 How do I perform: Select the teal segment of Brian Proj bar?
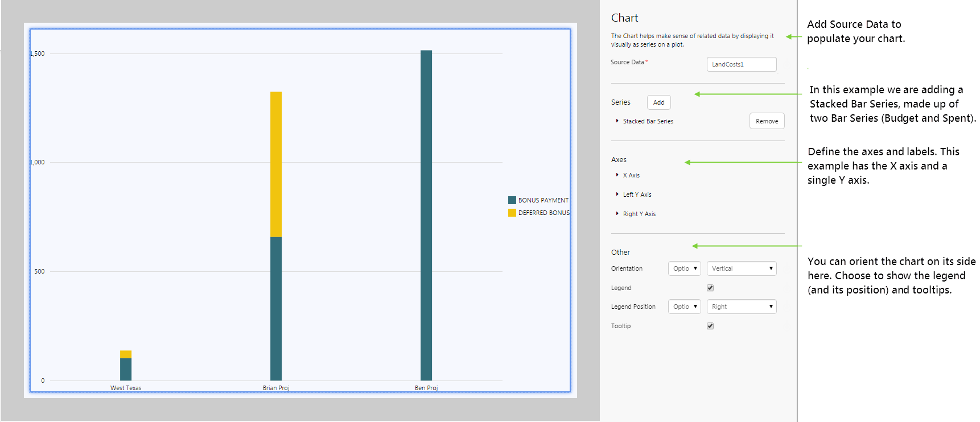[x=276, y=308]
